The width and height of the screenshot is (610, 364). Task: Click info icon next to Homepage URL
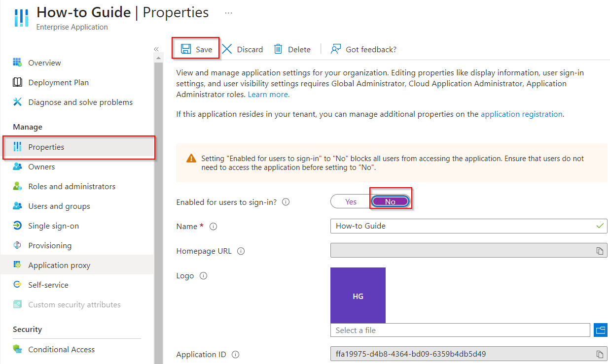pyautogui.click(x=241, y=251)
